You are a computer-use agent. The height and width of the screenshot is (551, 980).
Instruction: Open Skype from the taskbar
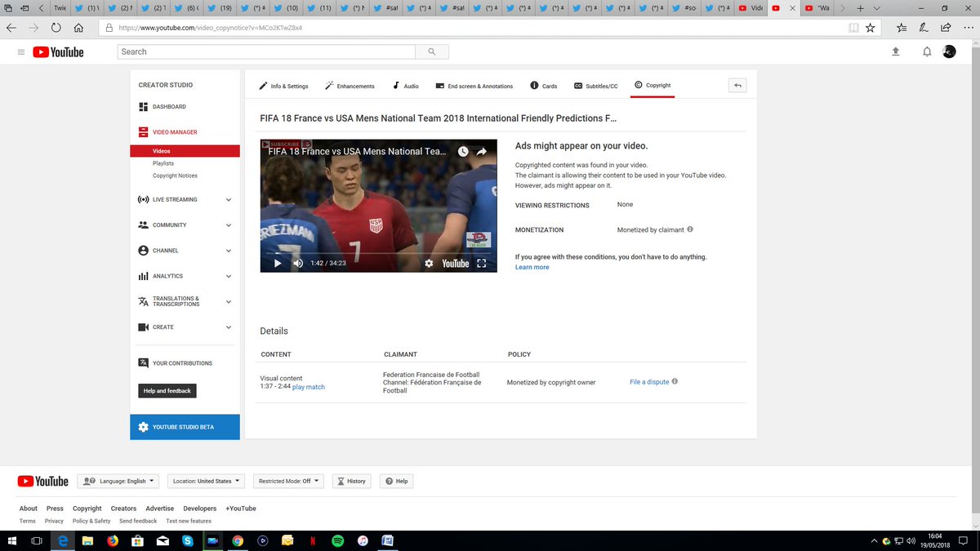(x=187, y=540)
